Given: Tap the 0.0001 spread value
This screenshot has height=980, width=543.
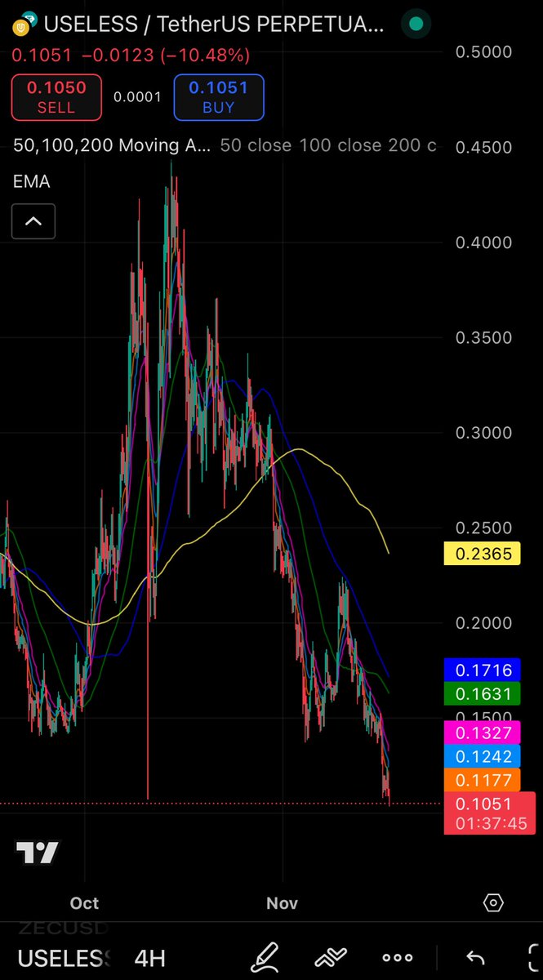Looking at the screenshot, I should 136,97.
